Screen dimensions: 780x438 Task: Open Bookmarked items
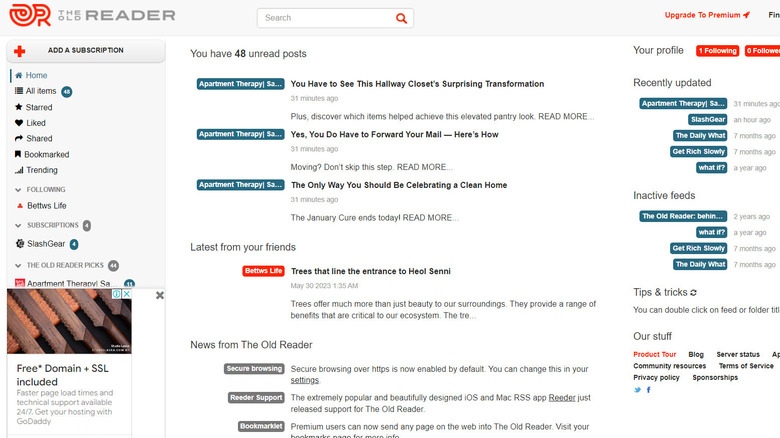(x=47, y=154)
